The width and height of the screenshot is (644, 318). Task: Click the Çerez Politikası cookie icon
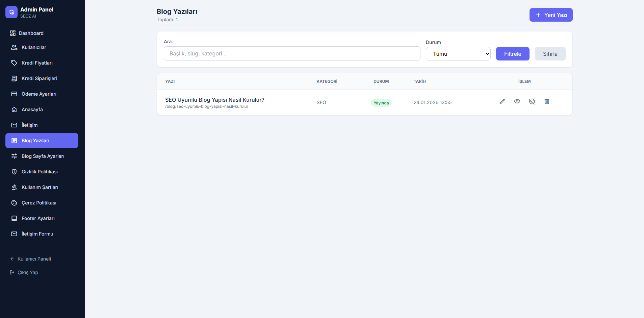pos(14,203)
